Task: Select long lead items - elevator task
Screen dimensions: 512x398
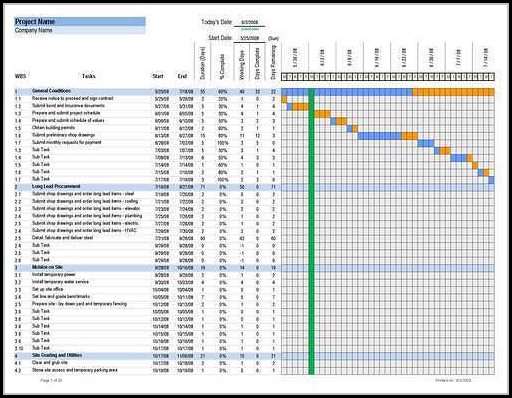Action: pos(86,209)
